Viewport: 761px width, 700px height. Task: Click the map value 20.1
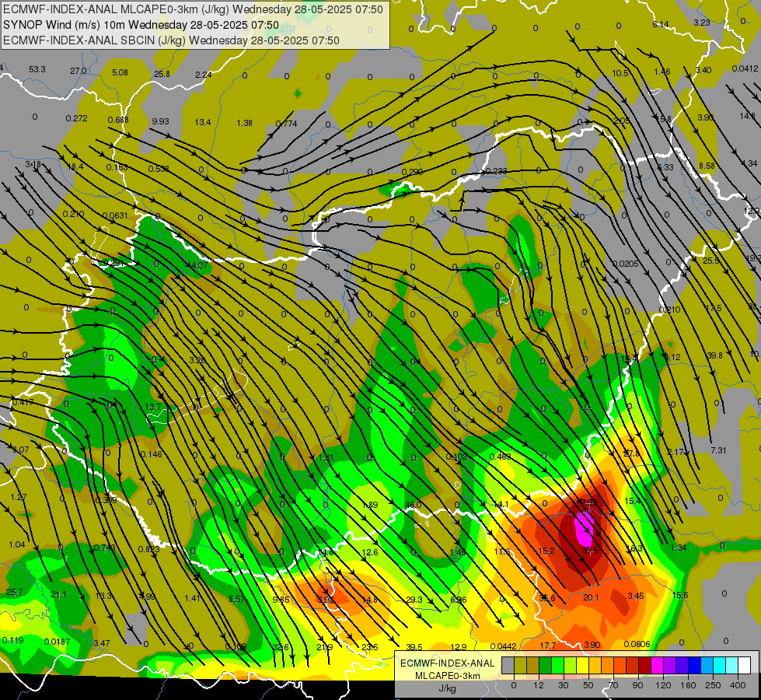[x=591, y=597]
